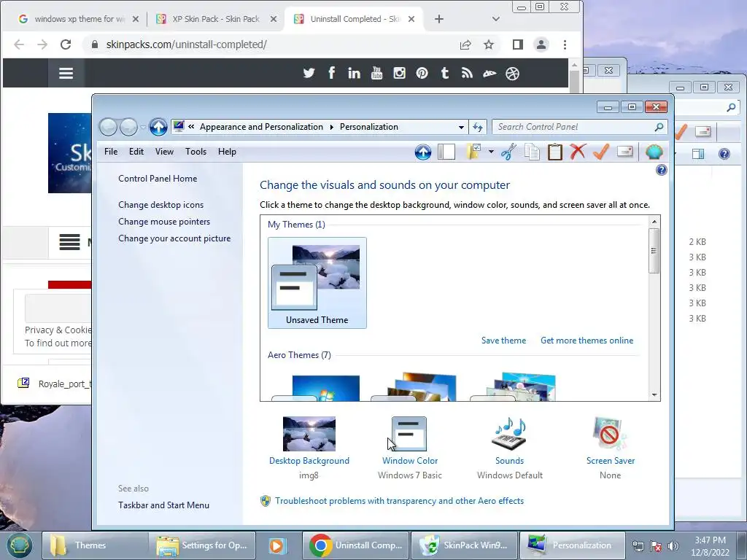Click Control Panel Home link
This screenshot has height=560, width=747.
[158, 179]
